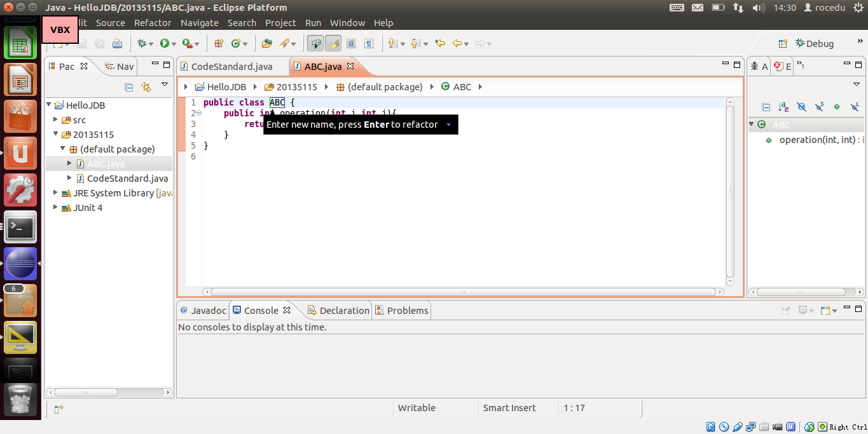Open the Debug button dropdown arrow
The height and width of the screenshot is (434, 868).
click(151, 44)
